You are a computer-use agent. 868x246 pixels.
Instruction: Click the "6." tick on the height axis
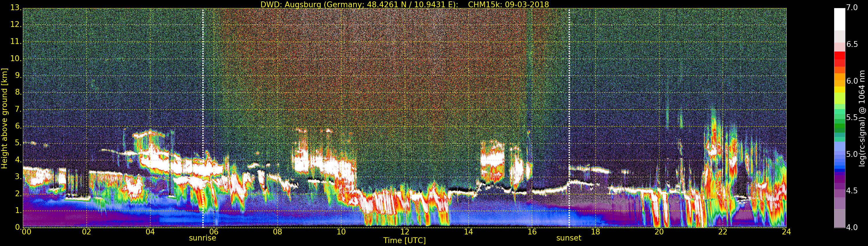click(18, 126)
